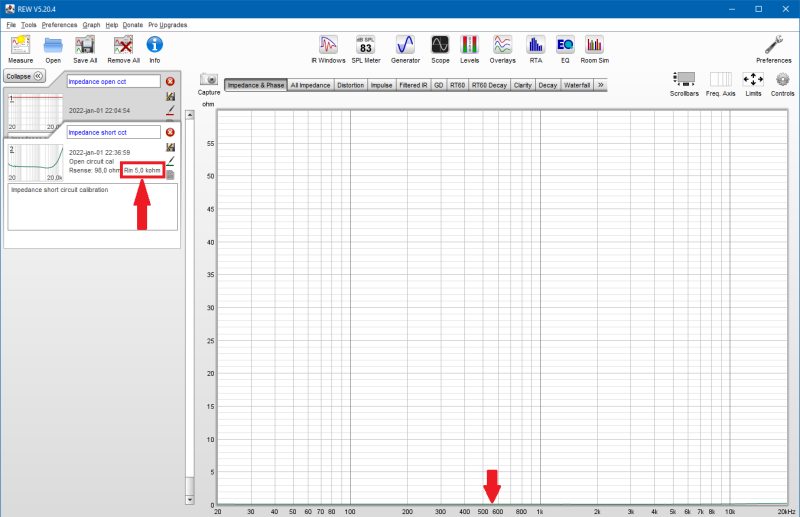Screen dimensions: 800x517
Task: Switch to GD tab
Action: tap(438, 85)
